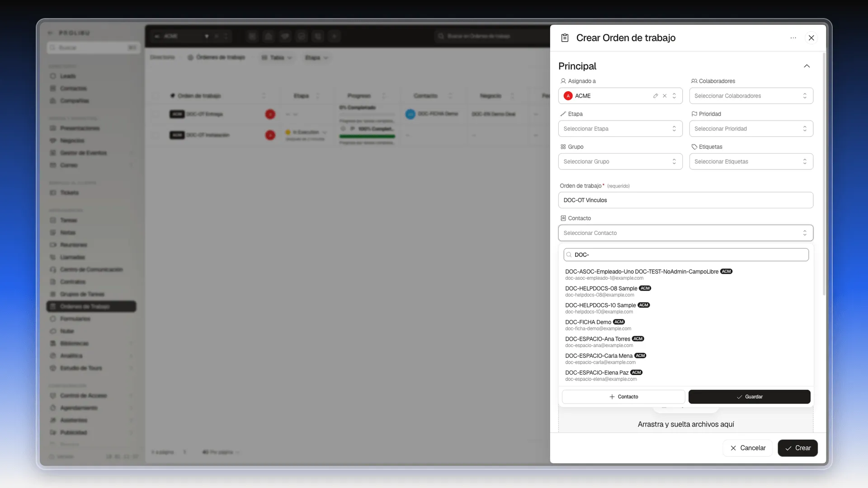Click the Correo mail icon in sidebar
This screenshot has width=868, height=488.
[53, 165]
